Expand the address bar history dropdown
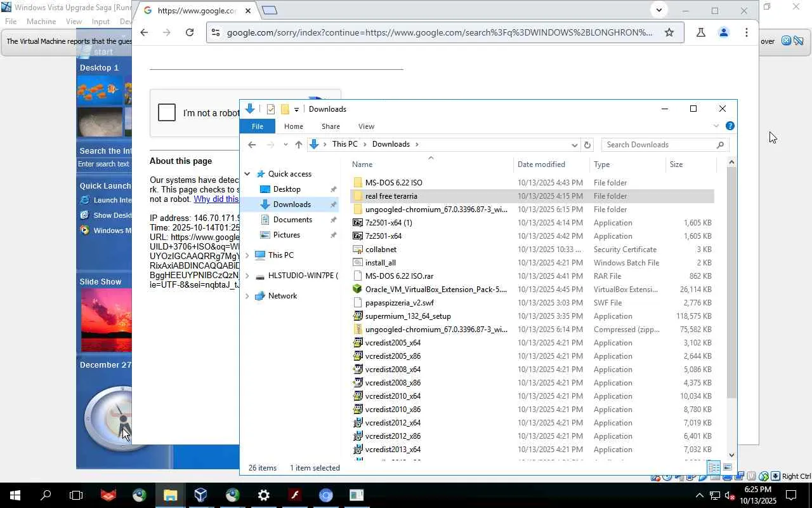 point(574,145)
